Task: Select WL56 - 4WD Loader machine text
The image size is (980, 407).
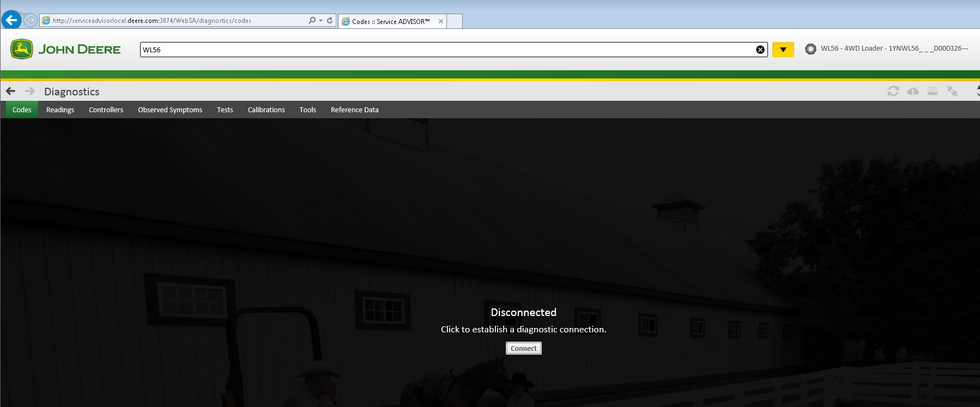Action: 894,48
